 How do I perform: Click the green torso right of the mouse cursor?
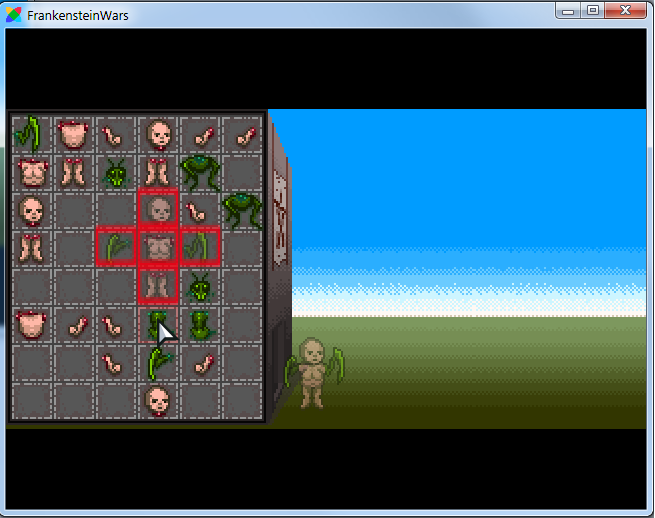tap(200, 325)
